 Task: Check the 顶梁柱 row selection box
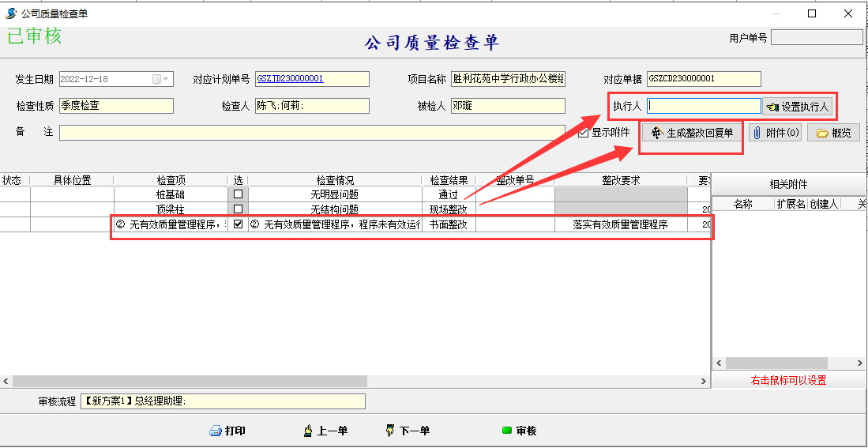238,209
